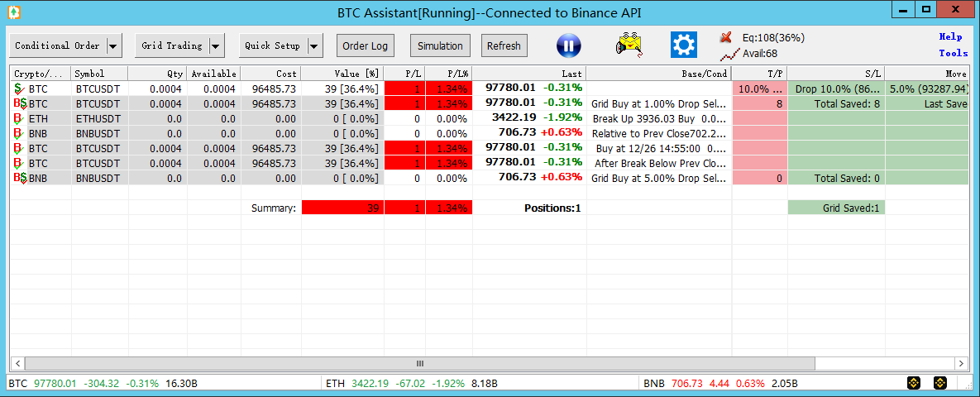Viewport: 980px width, 397px height.
Task: Click the 'Drop 10.0% (86...' S/L cell
Action: coord(837,88)
